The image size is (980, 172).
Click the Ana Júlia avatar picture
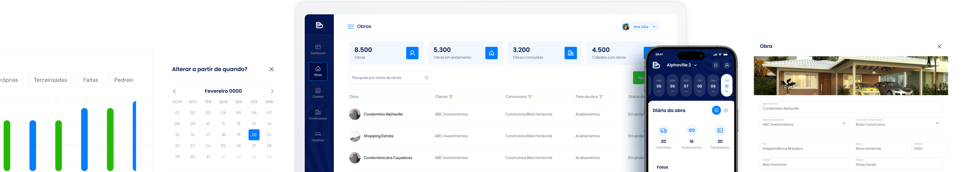point(626,27)
